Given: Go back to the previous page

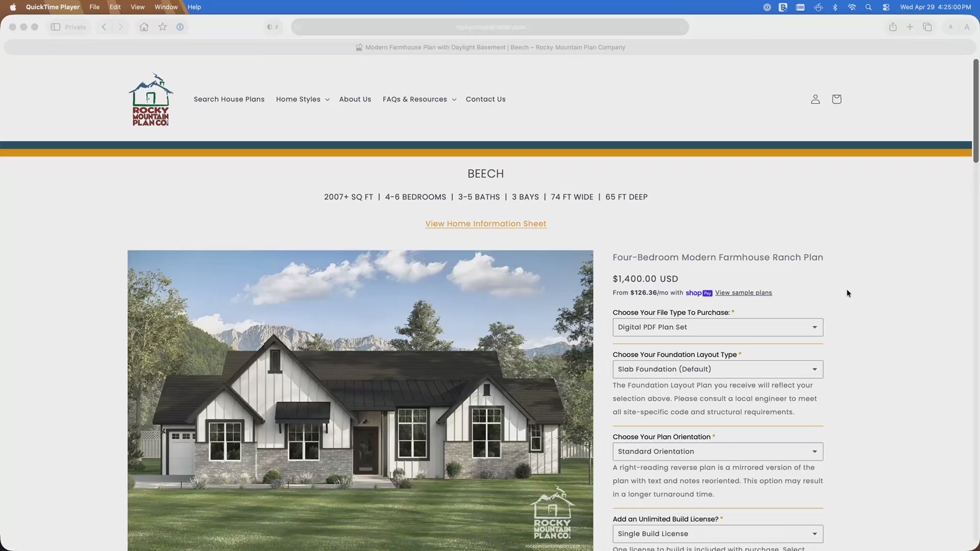Looking at the screenshot, I should (104, 27).
